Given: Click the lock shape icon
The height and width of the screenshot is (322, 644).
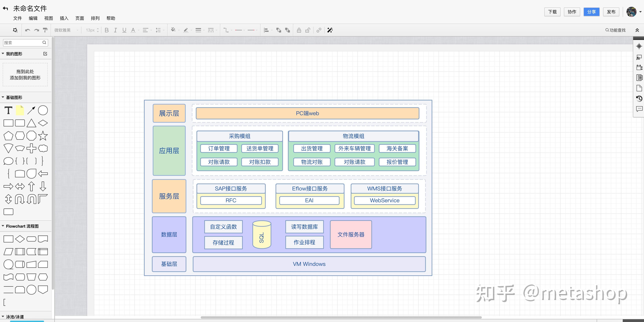Looking at the screenshot, I should (299, 30).
